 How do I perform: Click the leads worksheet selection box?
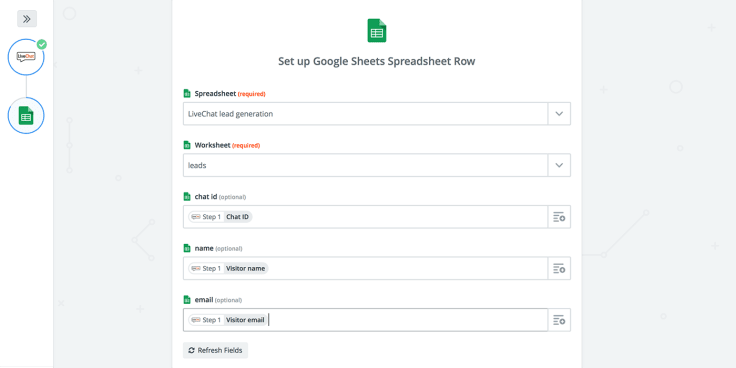coord(366,165)
